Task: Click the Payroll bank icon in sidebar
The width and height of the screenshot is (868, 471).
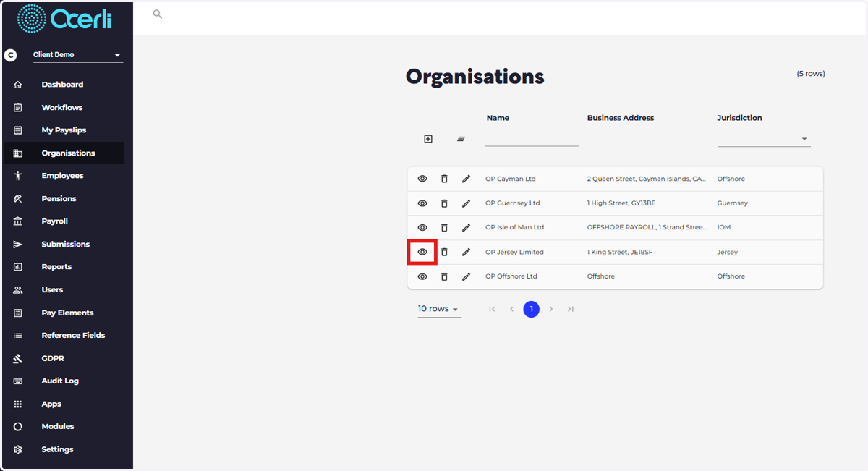Action: [x=18, y=221]
